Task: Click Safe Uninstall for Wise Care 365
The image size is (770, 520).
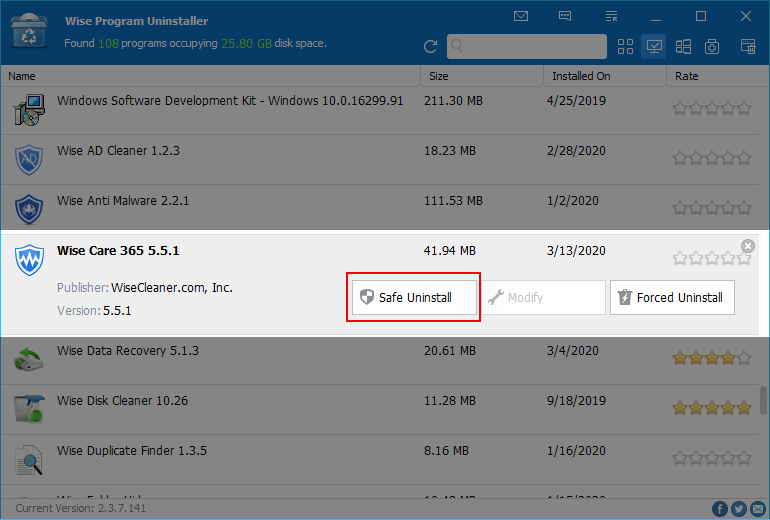Action: 414,298
